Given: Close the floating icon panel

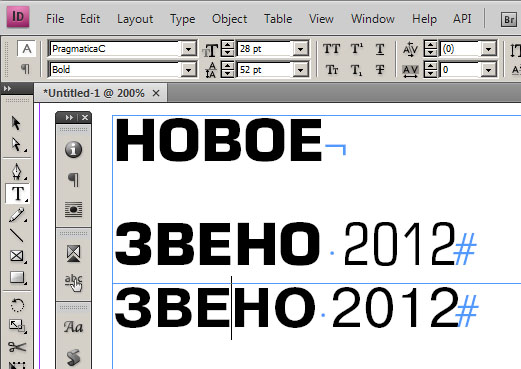Looking at the screenshot, I should coord(85,117).
